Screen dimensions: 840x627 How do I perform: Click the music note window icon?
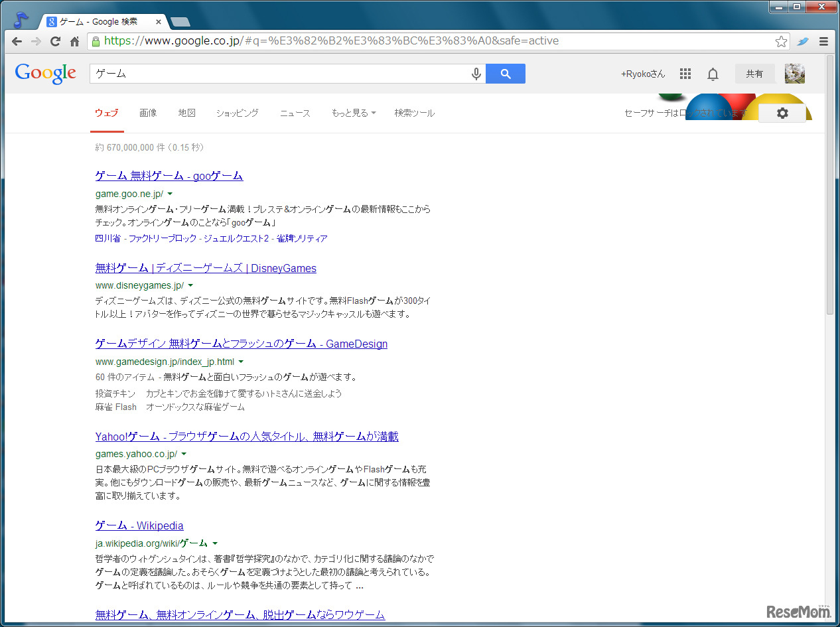tap(21, 20)
